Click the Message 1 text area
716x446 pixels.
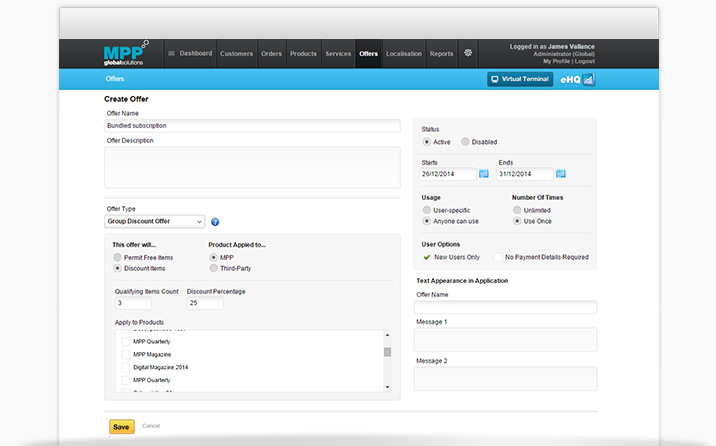point(505,339)
